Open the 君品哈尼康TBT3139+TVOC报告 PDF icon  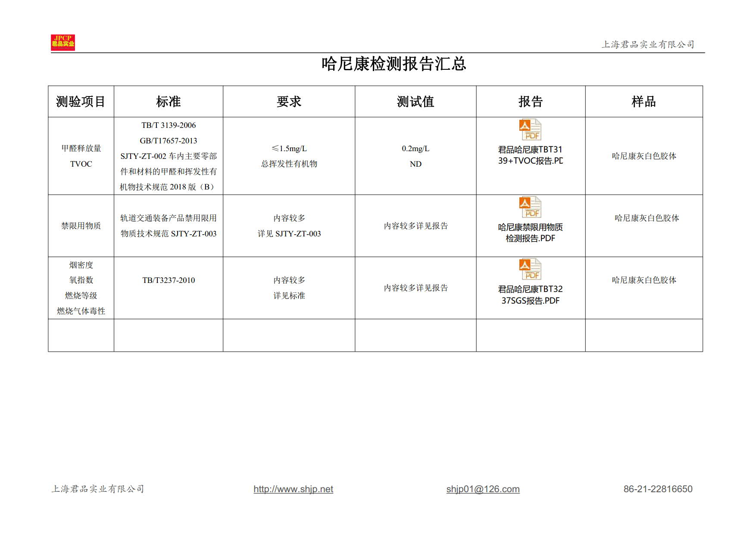pos(530,130)
